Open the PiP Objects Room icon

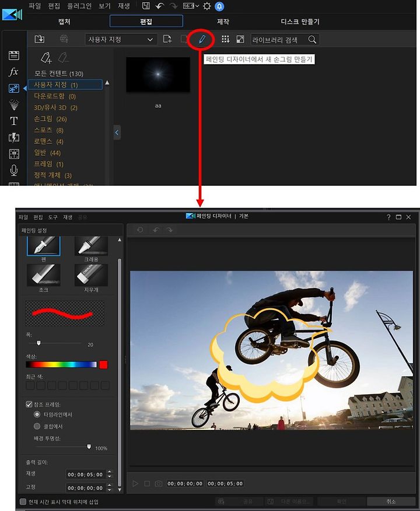[x=13, y=88]
